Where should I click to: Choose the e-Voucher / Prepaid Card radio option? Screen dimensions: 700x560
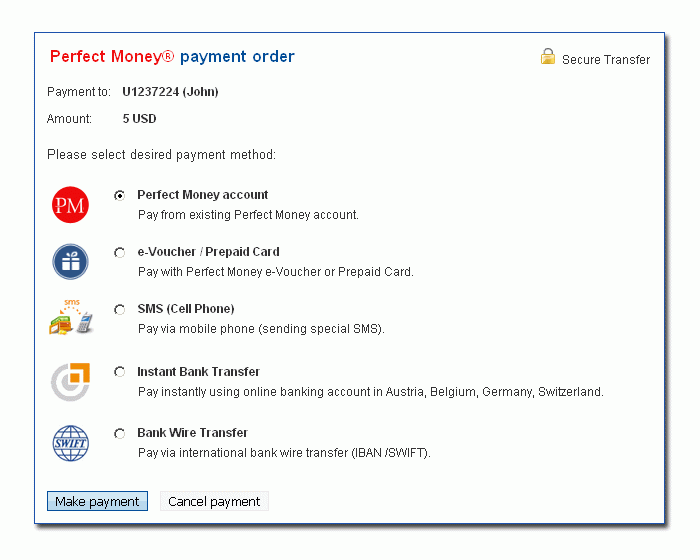tap(119, 253)
